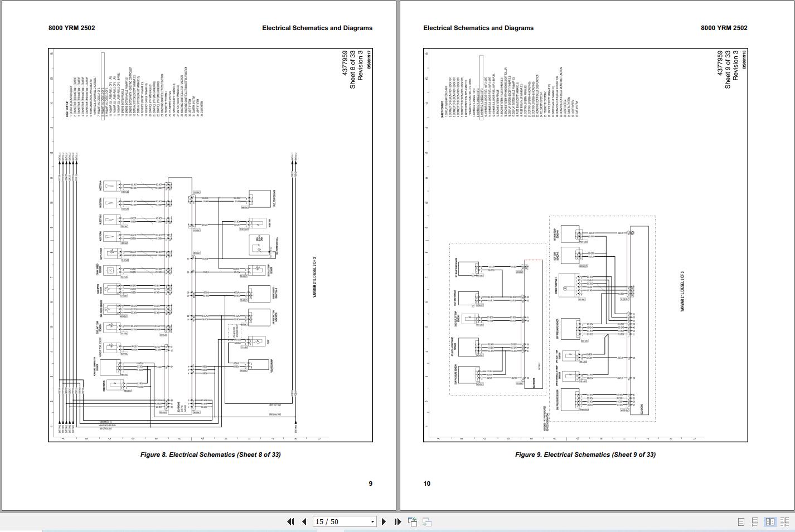The width and height of the screenshot is (795, 532).
Task: Click the right page header '8000 YRM 2502'
Action: coord(724,28)
